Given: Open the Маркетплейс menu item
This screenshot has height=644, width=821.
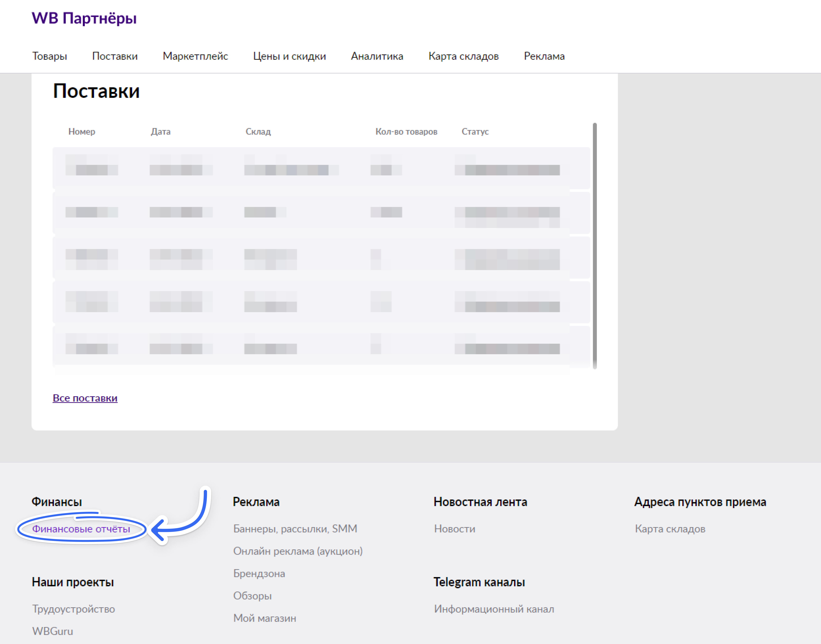Looking at the screenshot, I should tap(195, 56).
